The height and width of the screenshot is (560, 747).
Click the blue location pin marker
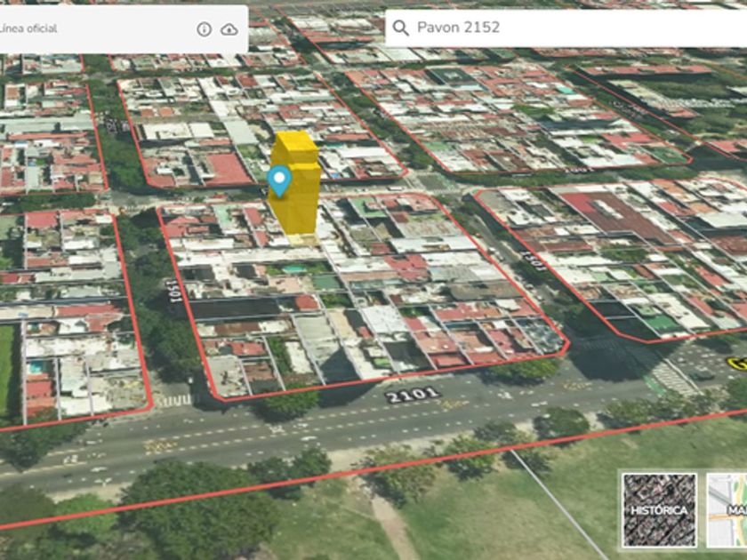[280, 180]
